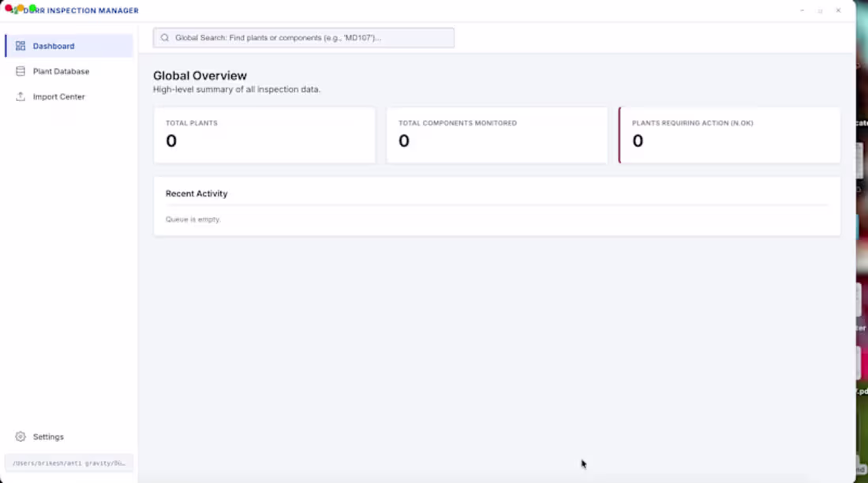This screenshot has height=483, width=868.
Task: Click the red macOS close dot
Action: coord(9,8)
